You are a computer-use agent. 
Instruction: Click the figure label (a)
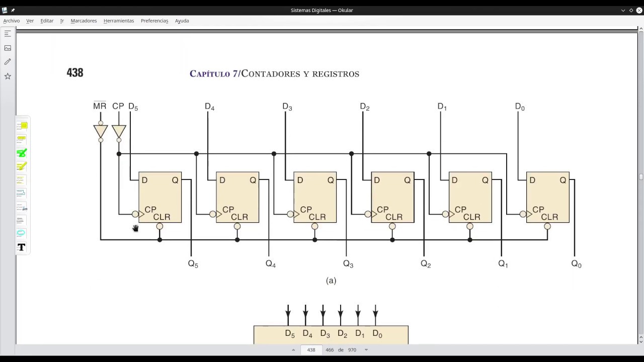coord(331,281)
